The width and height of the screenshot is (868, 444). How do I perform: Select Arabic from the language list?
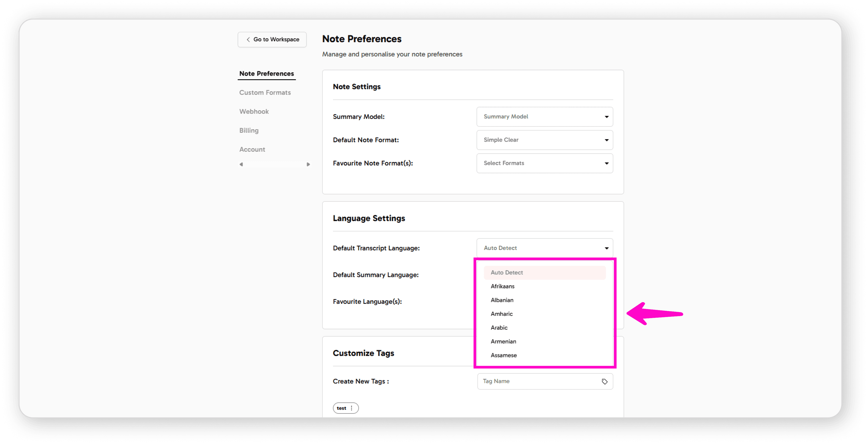coord(499,327)
